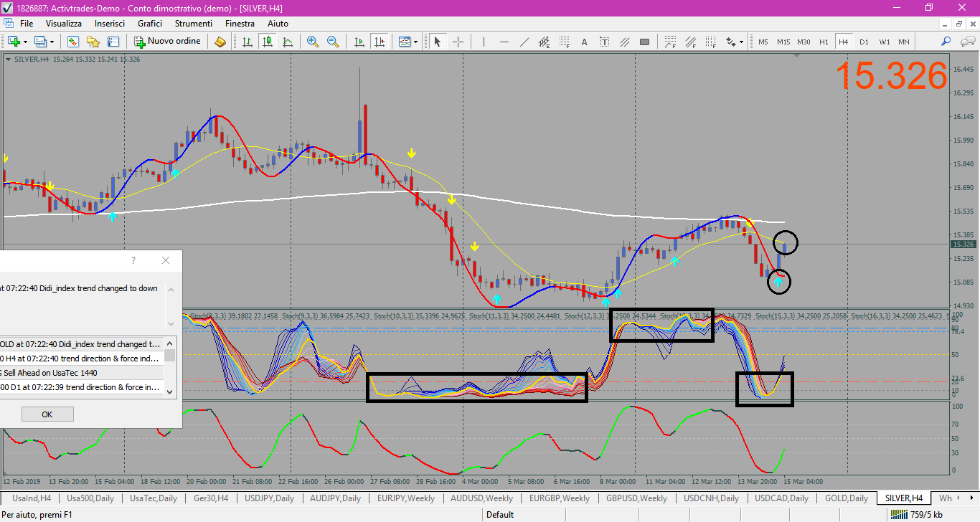The image size is (980, 522).
Task: Select the Fibonacci retracement tool
Action: (x=565, y=42)
